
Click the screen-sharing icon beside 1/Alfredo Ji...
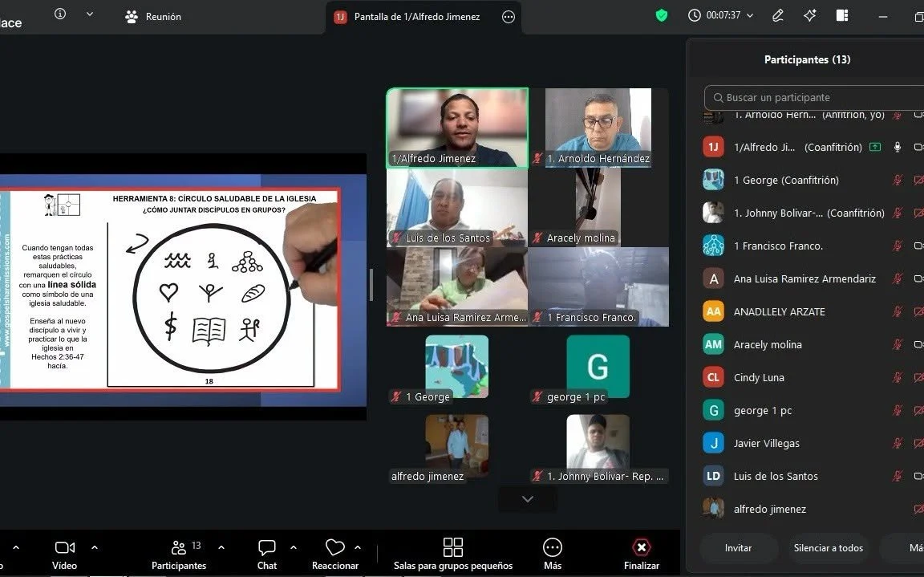click(x=875, y=148)
